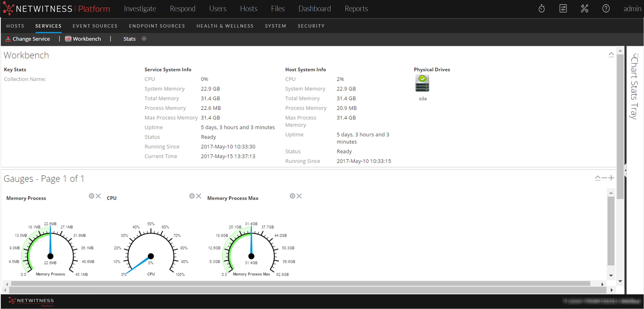The image size is (644, 309).
Task: Click the Gauges minus icon
Action: click(x=604, y=178)
